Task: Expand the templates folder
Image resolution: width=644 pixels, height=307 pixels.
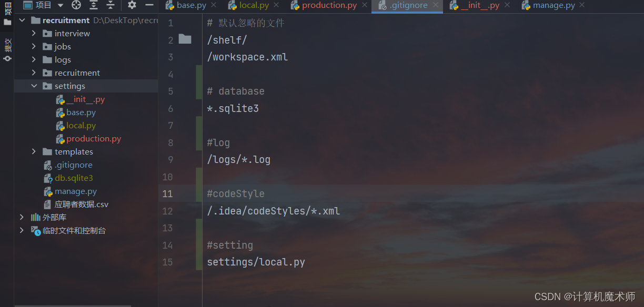Action: tap(34, 151)
